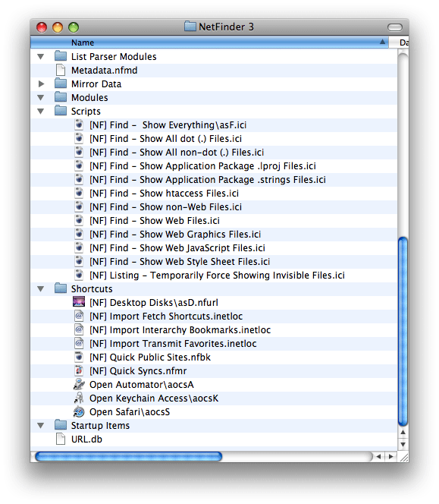439x504 pixels.
Task: Click the Desktop Disks\asD.nfurl icon
Action: pyautogui.click(x=79, y=302)
